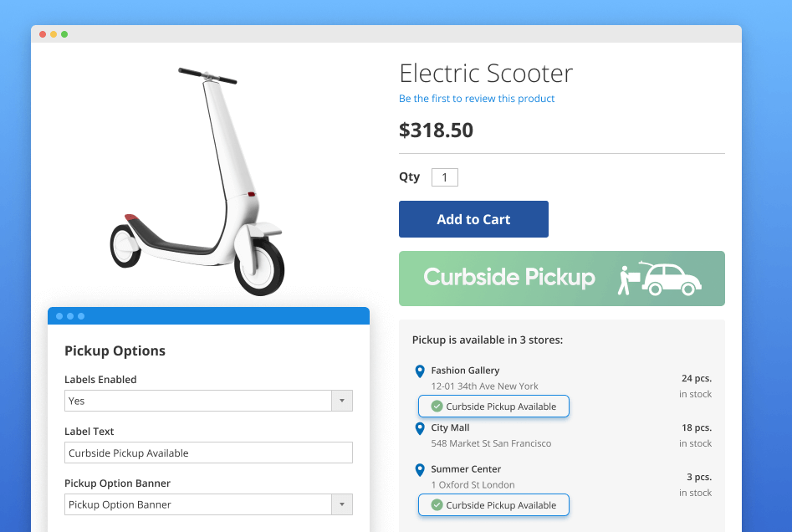Click the red close button of browser window
792x532 pixels.
[x=43, y=34]
